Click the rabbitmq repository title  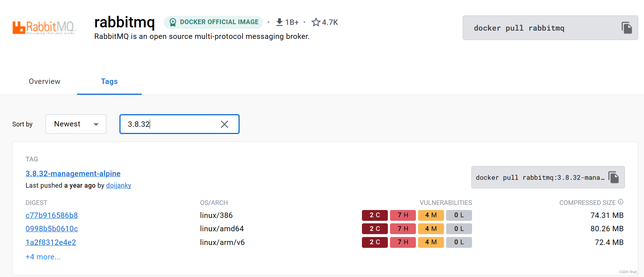tap(124, 22)
